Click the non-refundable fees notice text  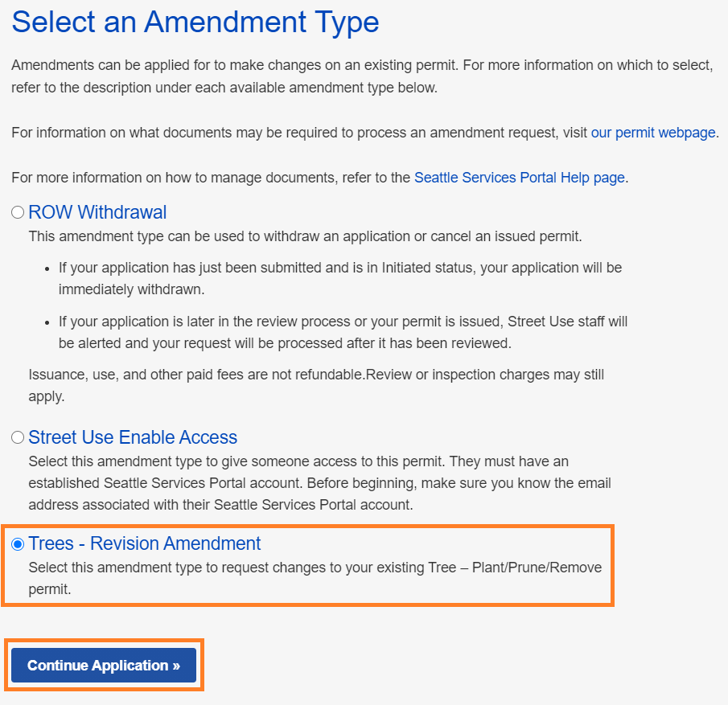[316, 385]
